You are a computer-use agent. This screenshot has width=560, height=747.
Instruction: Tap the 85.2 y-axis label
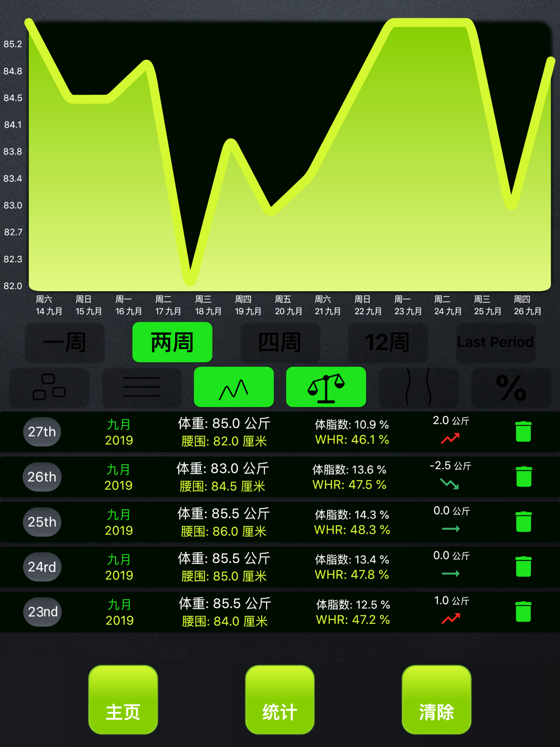(x=13, y=44)
